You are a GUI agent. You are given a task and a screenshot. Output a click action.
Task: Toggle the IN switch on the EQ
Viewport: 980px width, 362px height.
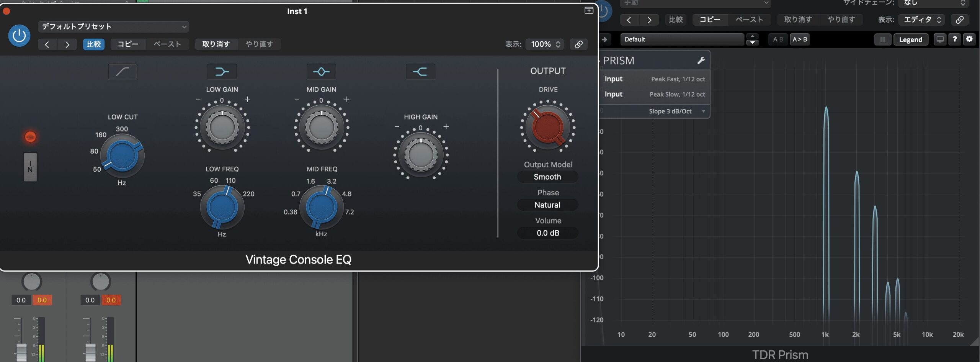[30, 167]
